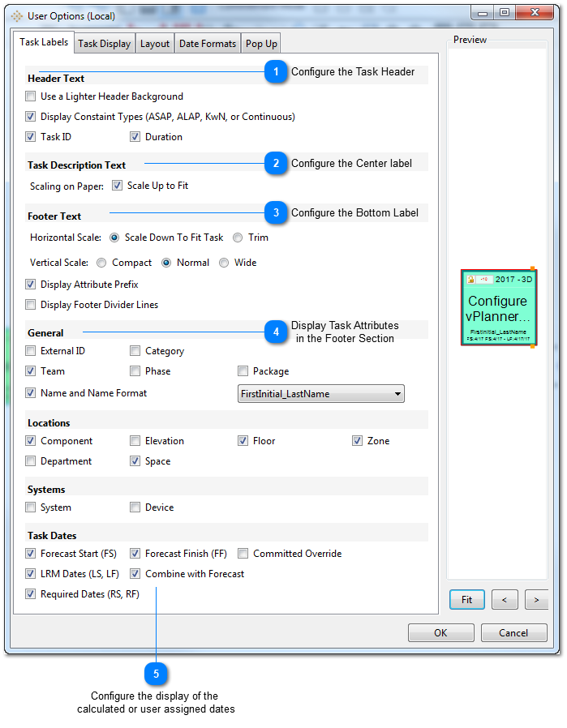Check the Department checkbox
The width and height of the screenshot is (567, 728).
point(31,461)
